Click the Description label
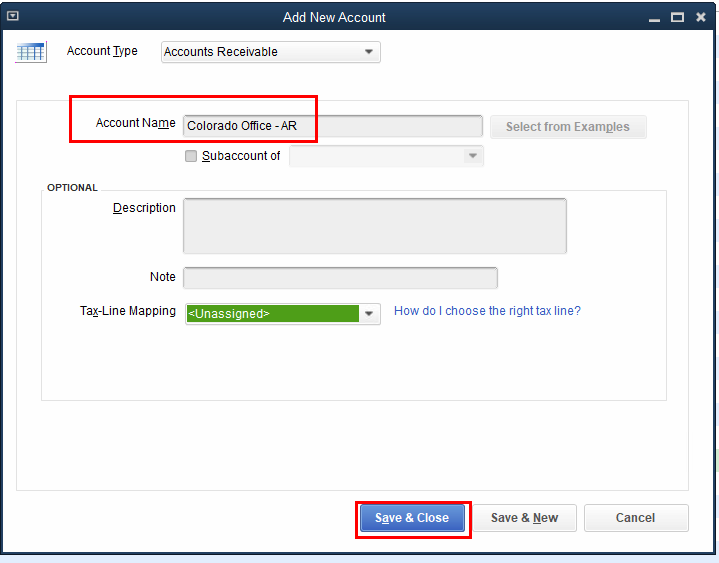This screenshot has height=563, width=719. coord(144,208)
